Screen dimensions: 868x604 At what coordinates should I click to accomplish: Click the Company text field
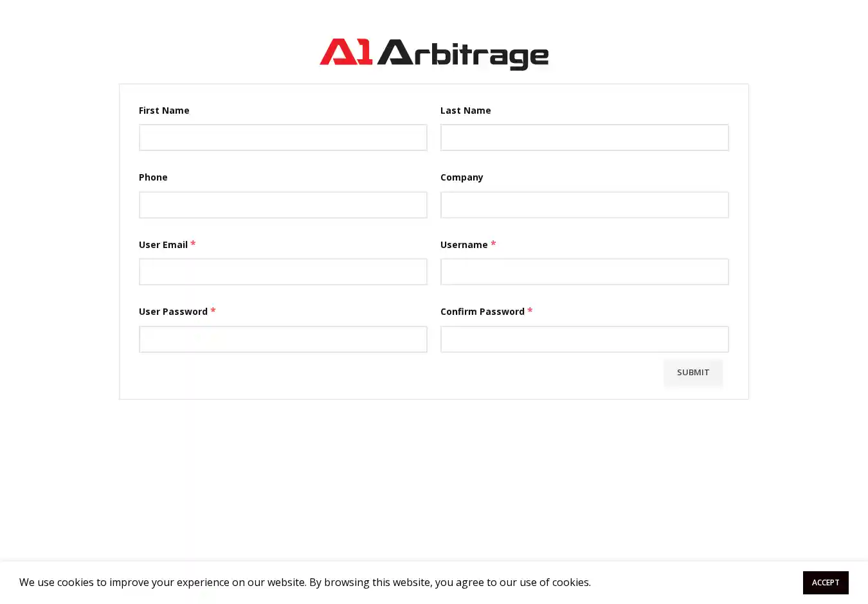(584, 205)
